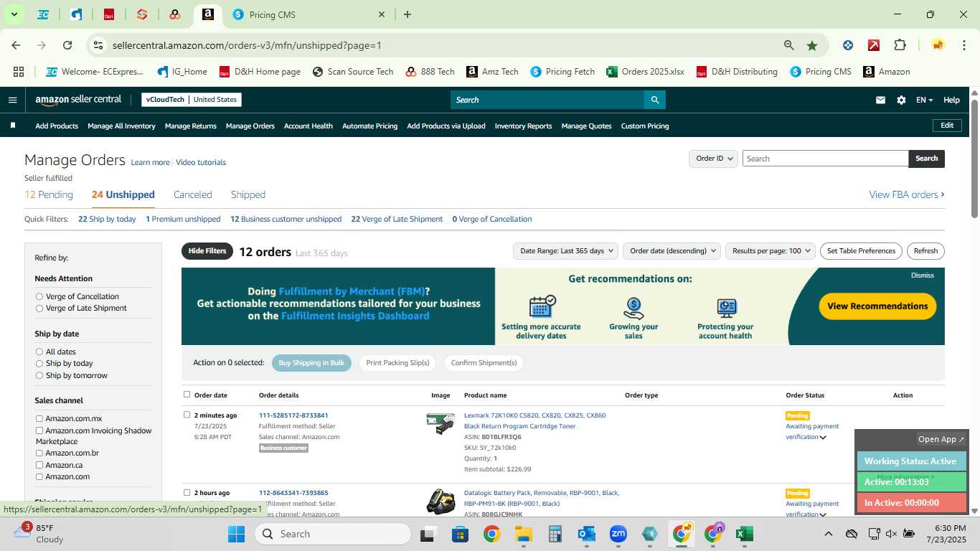The image size is (980, 551).
Task: Reload the page with browser refresh icon
Action: [67, 45]
